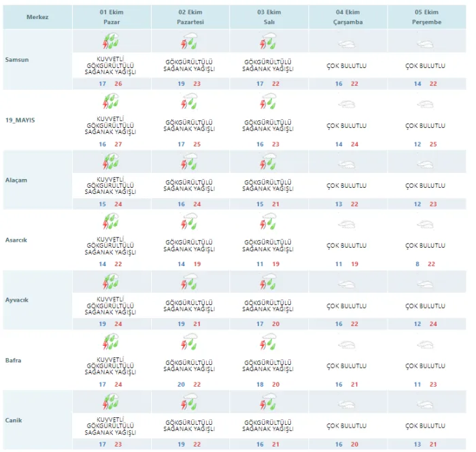
Task: Open the Canik district label
Action: [14, 420]
